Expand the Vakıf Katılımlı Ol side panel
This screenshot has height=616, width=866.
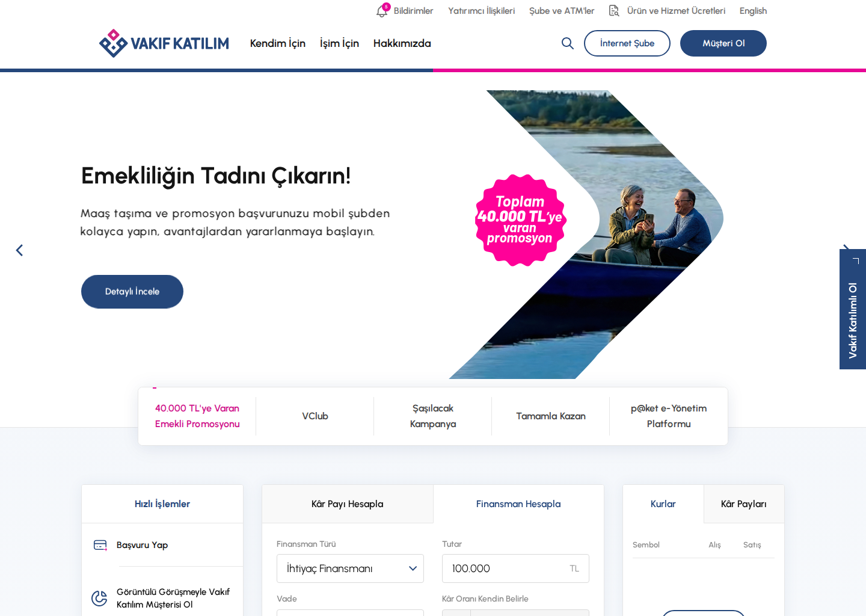pos(853,309)
